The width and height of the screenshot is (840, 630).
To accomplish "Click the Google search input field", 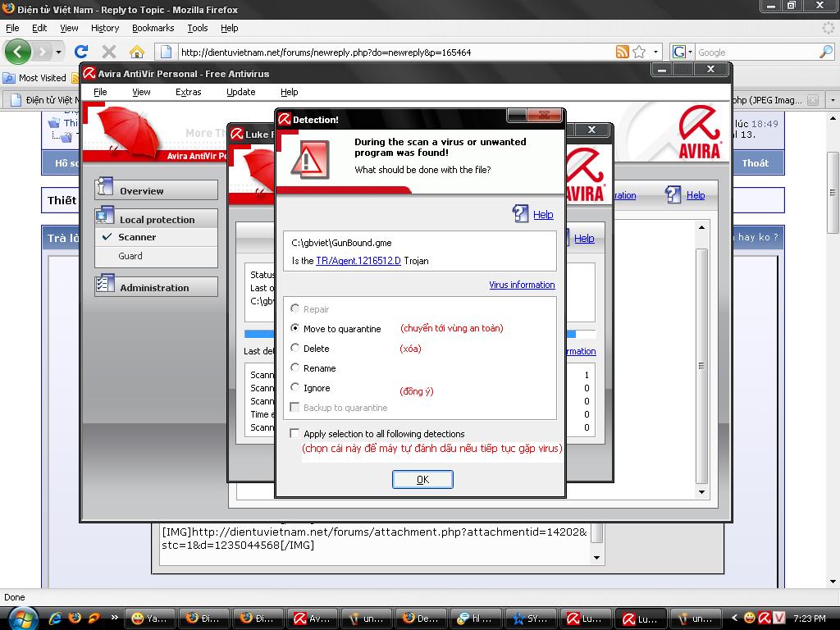I will [756, 52].
